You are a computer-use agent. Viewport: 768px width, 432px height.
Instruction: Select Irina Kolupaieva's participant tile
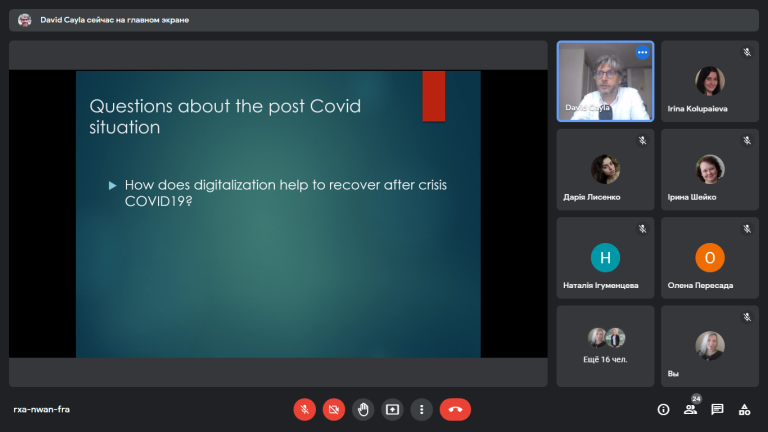[x=710, y=81]
